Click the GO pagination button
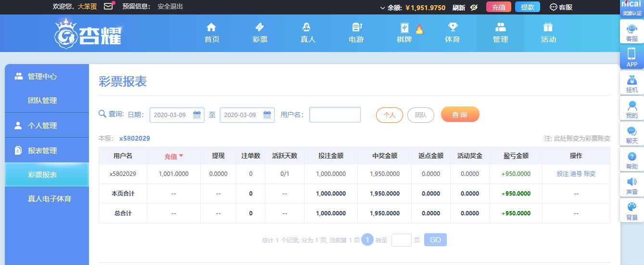Viewport: 644px width, 265px height. point(435,240)
